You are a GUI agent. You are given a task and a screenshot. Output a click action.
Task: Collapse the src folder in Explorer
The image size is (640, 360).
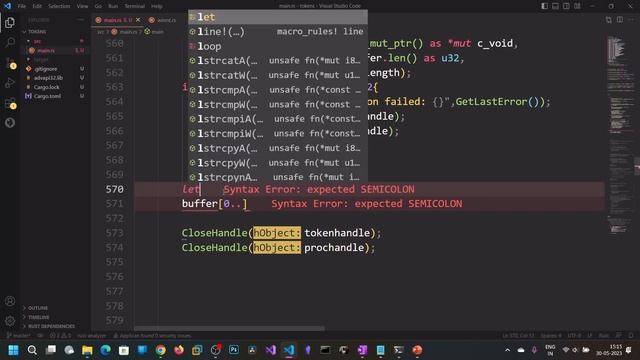pos(55,41)
